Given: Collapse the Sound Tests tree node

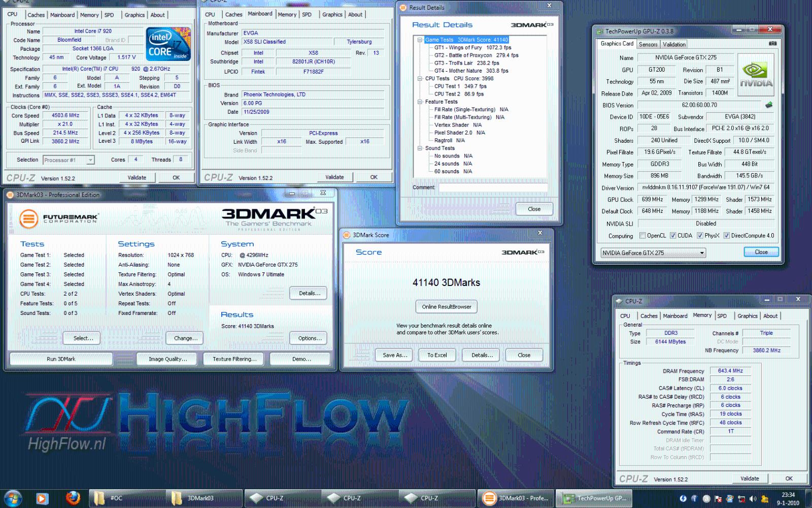Looking at the screenshot, I should coord(420,148).
